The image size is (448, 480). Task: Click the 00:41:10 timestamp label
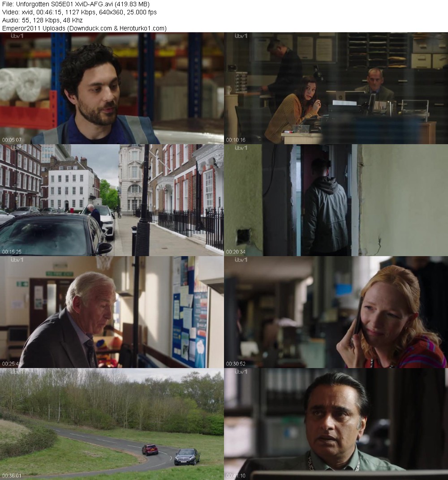(x=236, y=476)
